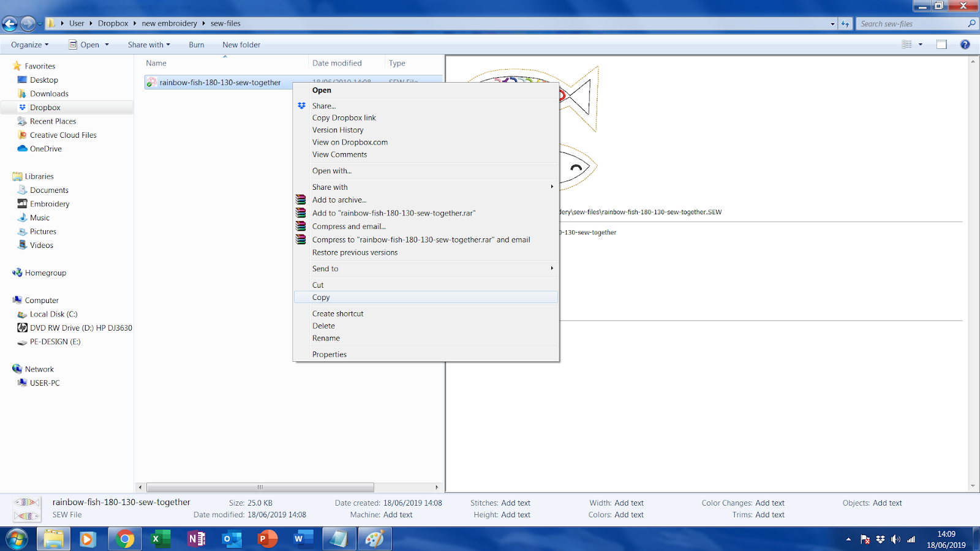Choose Copy Dropbox link
The height and width of the screenshot is (551, 980).
[426, 118]
